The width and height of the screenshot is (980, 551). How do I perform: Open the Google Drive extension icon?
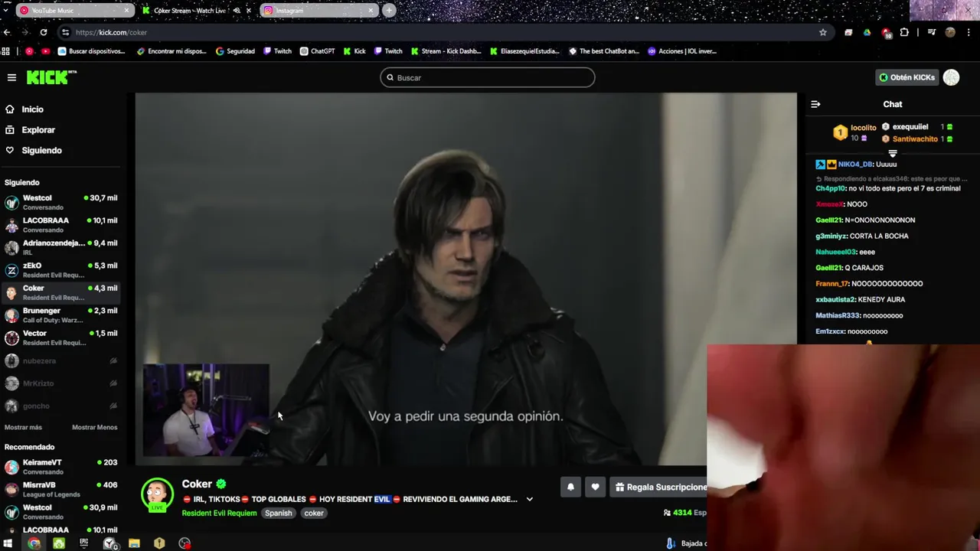pos(867,32)
